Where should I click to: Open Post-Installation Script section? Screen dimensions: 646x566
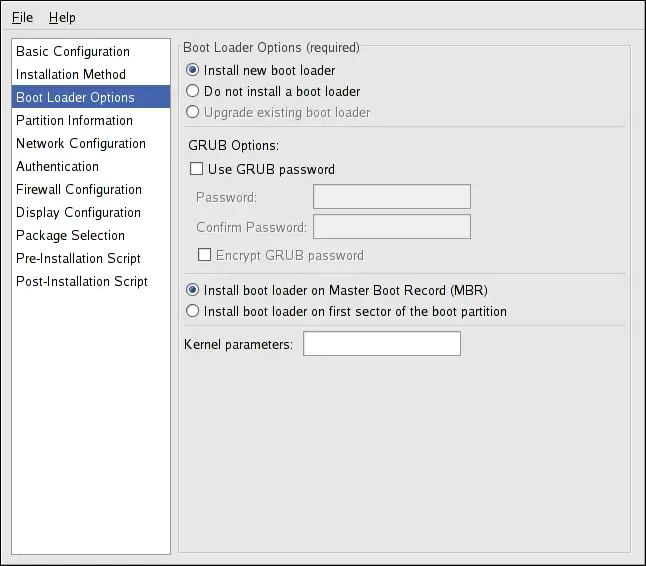pos(82,281)
